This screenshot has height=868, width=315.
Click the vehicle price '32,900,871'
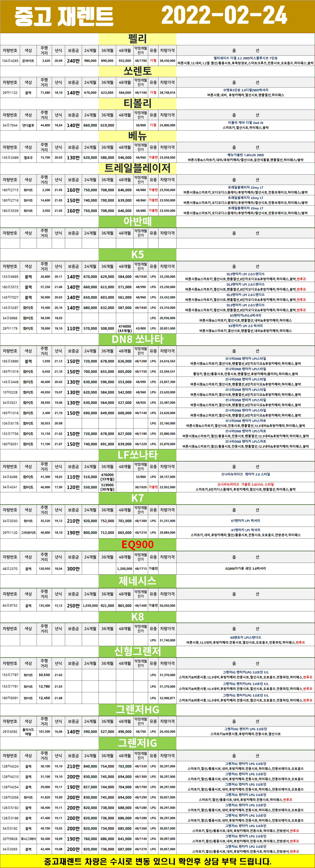[167, 698]
